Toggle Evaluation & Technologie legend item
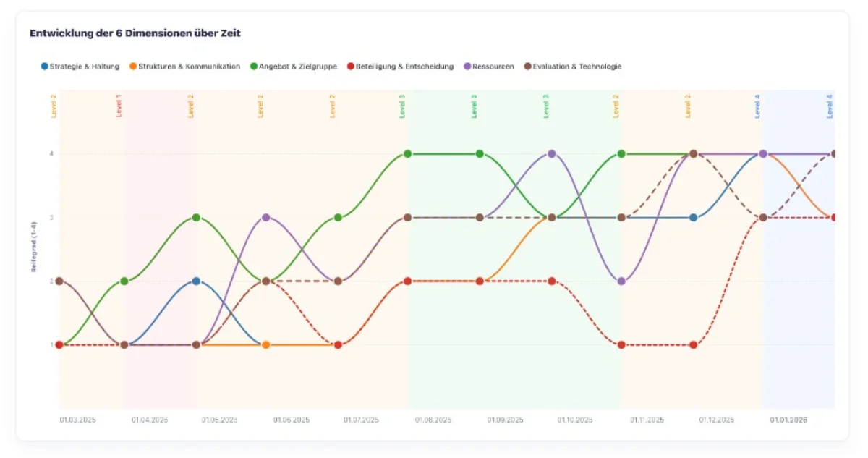 tap(576, 67)
